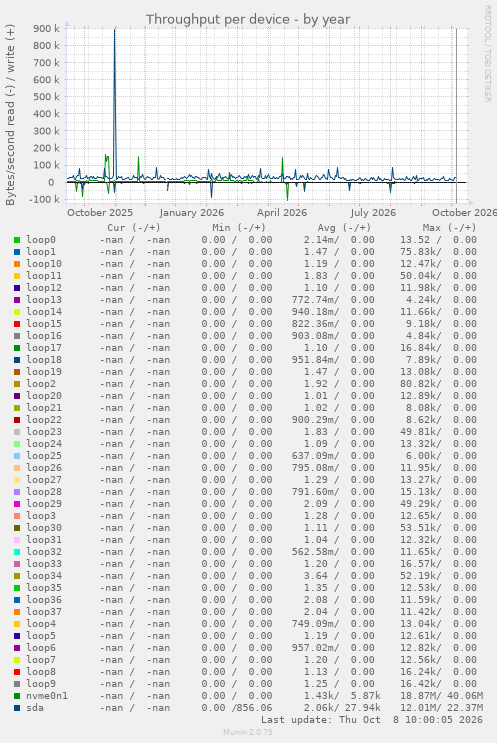Viewport: 497px width, 743px height.
Task: Click the 'loop9' legend label
Action: tap(41, 684)
